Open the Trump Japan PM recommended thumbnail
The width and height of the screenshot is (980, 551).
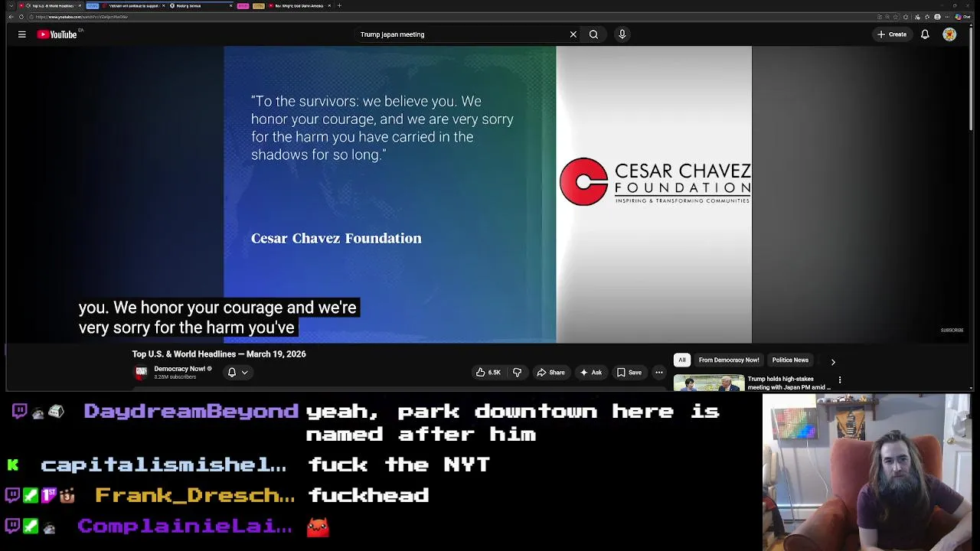pyautogui.click(x=709, y=383)
